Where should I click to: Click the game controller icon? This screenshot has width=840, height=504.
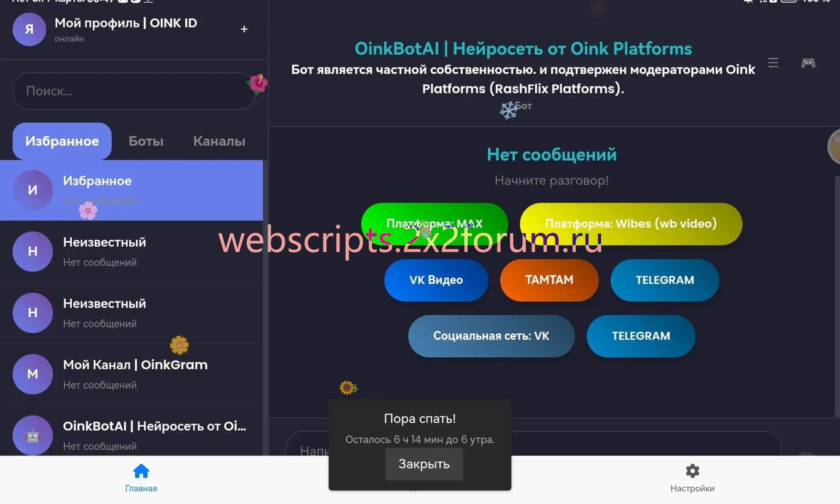point(808,63)
